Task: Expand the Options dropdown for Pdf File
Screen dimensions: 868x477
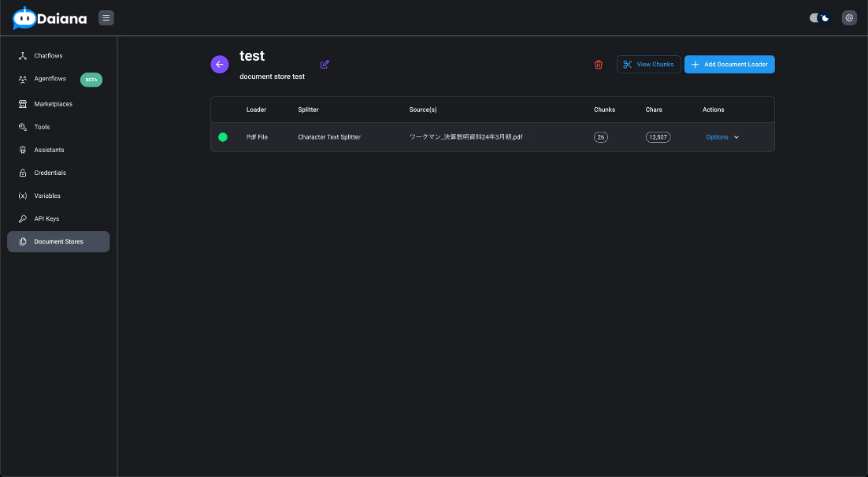Action: (x=717, y=137)
